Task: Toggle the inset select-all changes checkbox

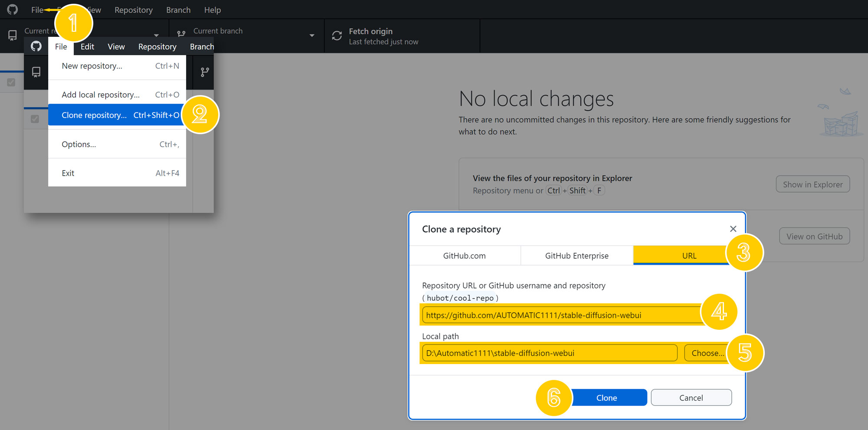Action: pyautogui.click(x=35, y=119)
